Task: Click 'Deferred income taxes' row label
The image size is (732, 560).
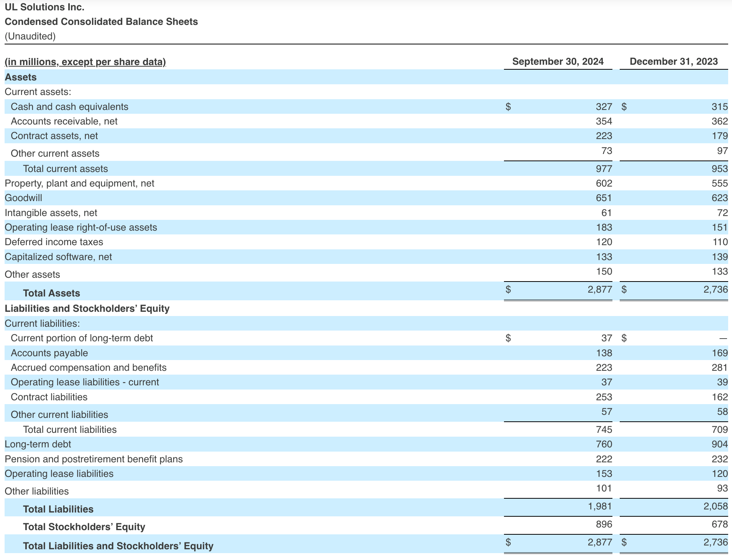Action: 54,242
